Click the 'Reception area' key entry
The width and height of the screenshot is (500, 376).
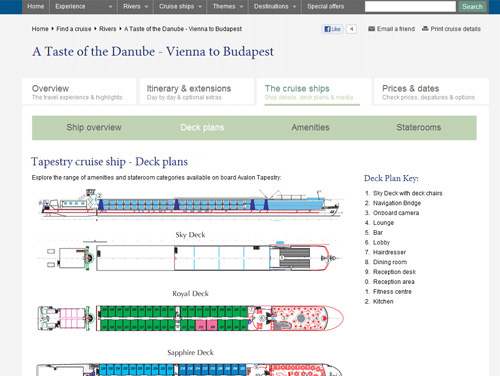click(x=394, y=282)
